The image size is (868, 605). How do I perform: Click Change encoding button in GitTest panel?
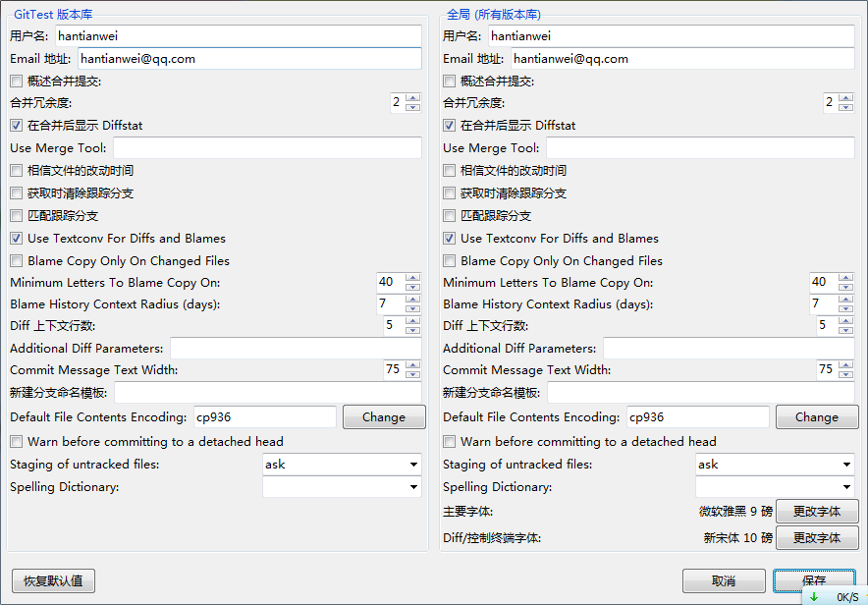click(x=383, y=417)
